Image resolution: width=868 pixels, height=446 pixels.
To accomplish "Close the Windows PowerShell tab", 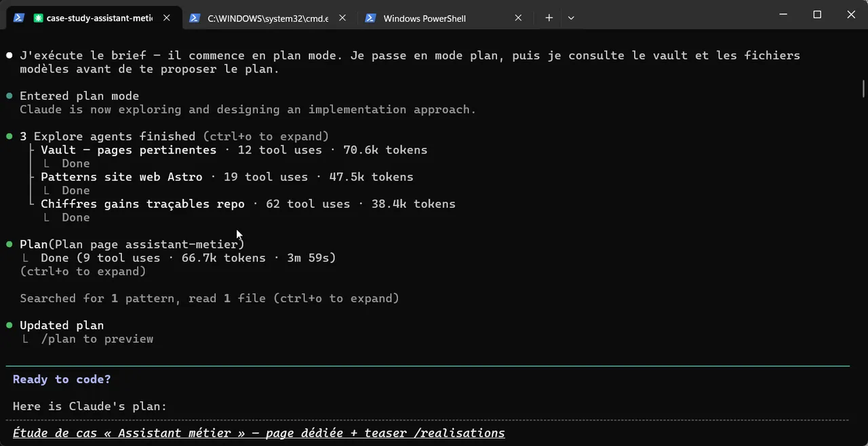I will (x=519, y=18).
